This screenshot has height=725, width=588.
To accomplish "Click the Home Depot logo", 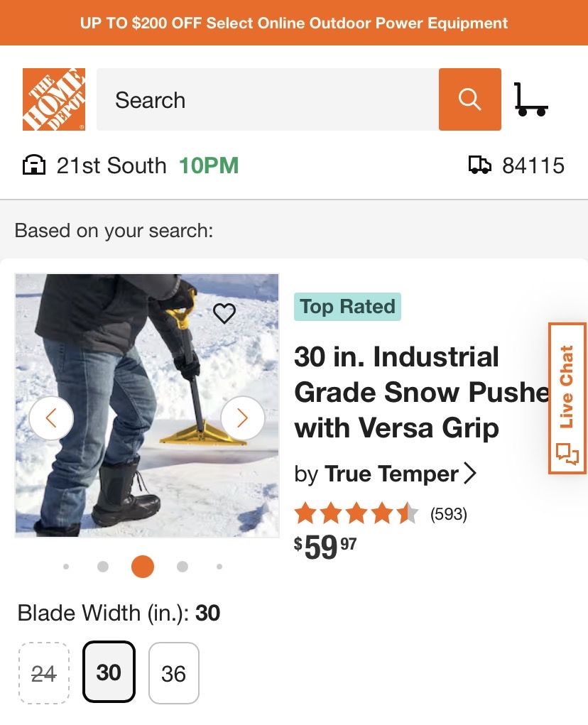I will coord(54,99).
